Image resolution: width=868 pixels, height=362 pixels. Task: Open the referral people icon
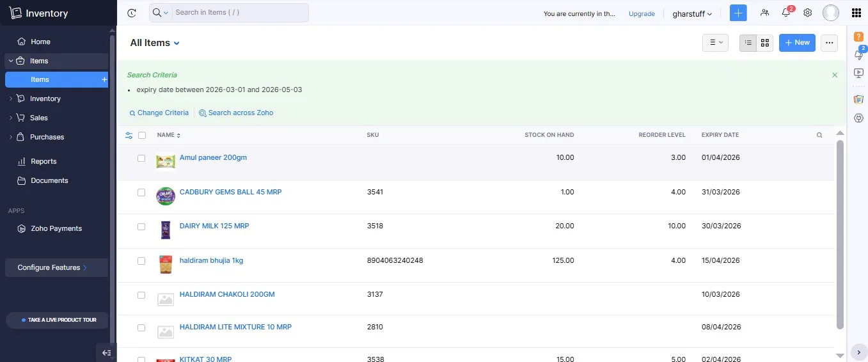point(764,13)
